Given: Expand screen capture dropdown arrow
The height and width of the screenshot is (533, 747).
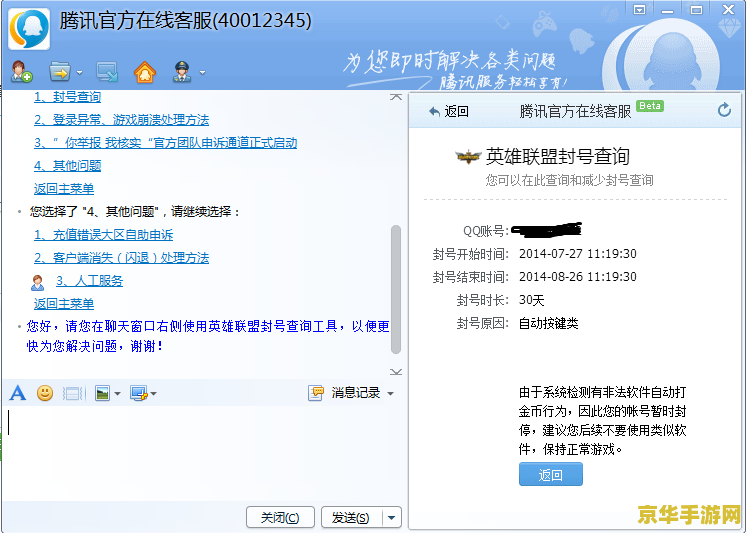Looking at the screenshot, I should pos(153,394).
